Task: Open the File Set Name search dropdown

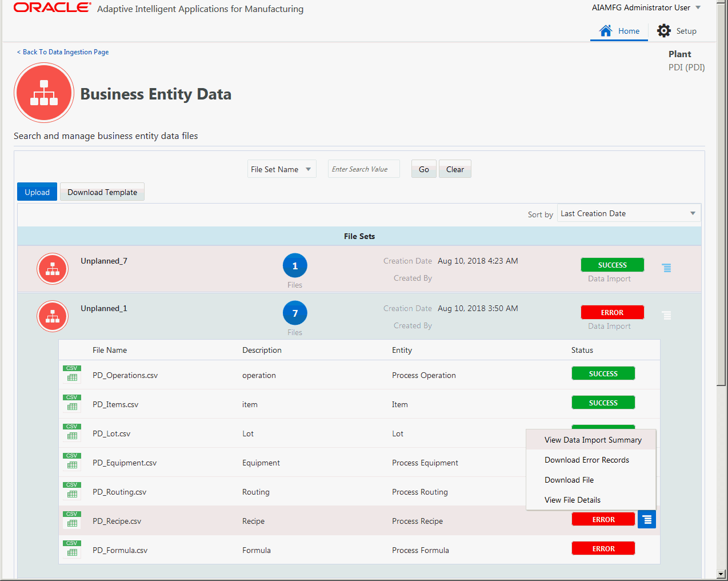Action: [x=282, y=169]
